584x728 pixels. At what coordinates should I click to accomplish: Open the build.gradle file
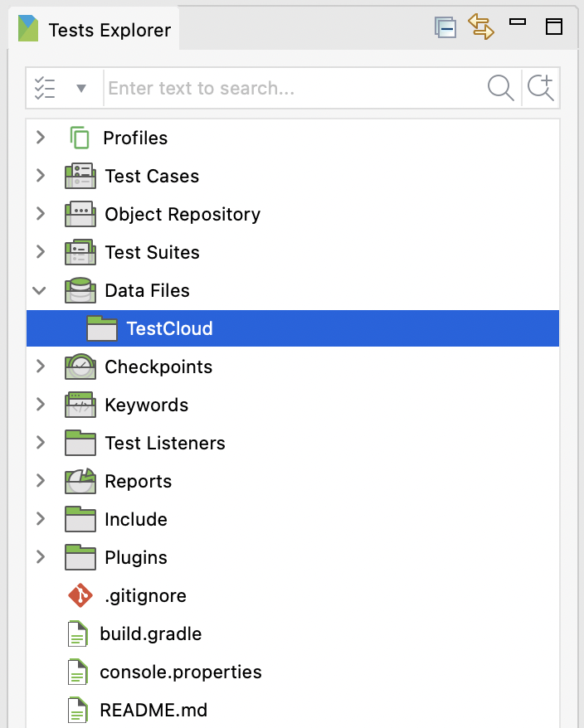150,633
